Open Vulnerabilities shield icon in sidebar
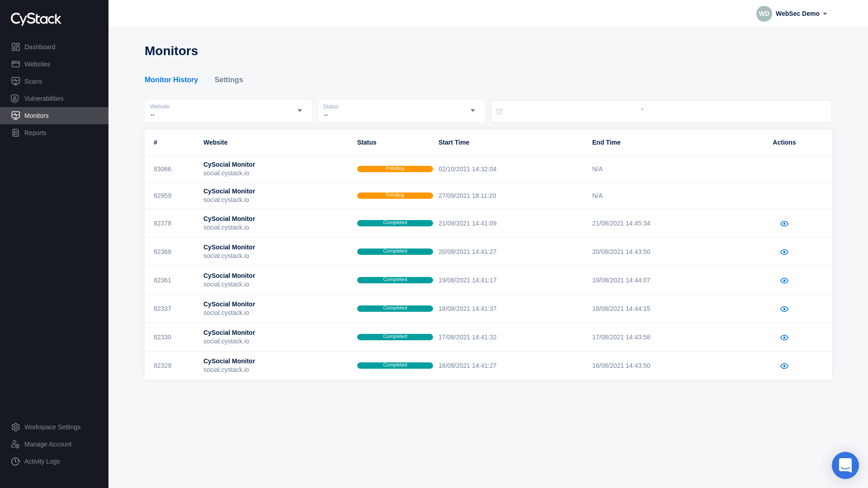The image size is (868, 488). (x=15, y=99)
